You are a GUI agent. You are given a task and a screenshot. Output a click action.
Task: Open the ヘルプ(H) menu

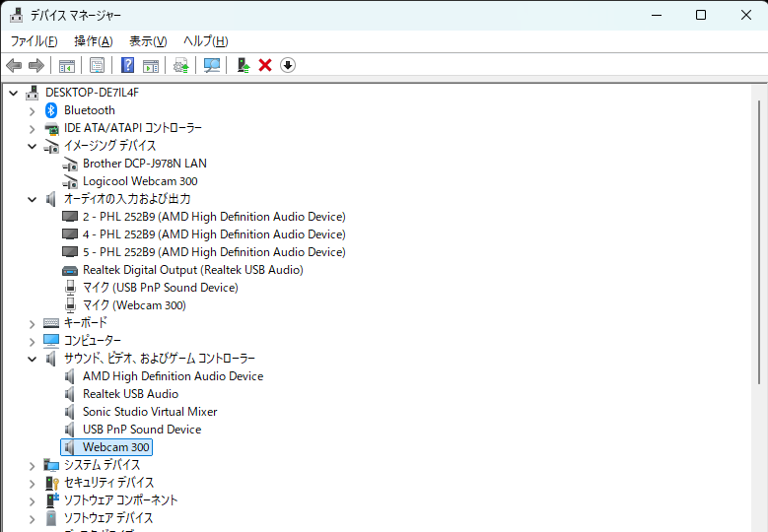pyautogui.click(x=206, y=41)
